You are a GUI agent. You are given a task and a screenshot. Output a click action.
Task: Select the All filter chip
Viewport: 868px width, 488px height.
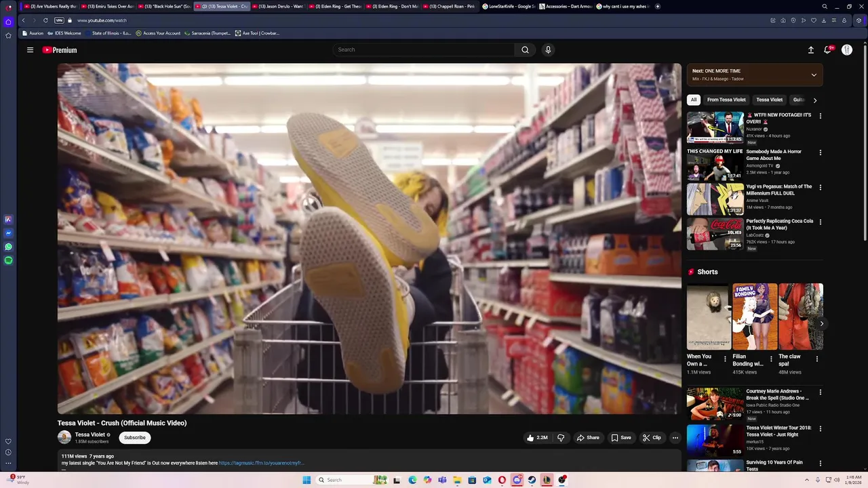693,100
